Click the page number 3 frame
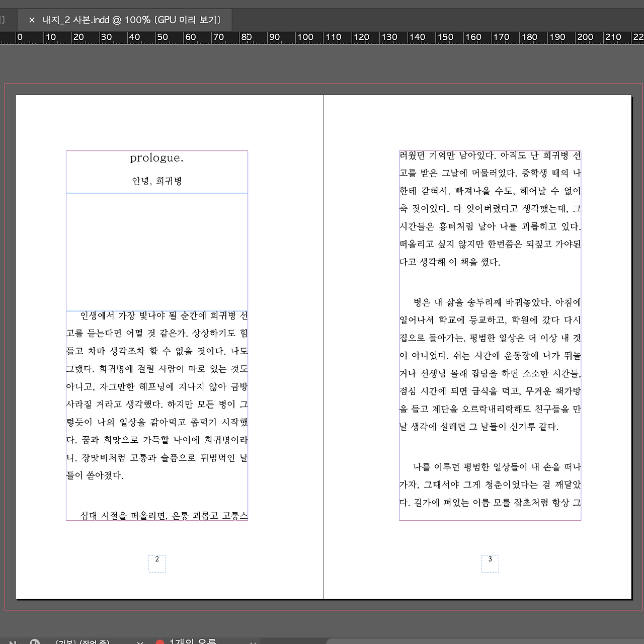Screen dimensions: 644x644 [490, 563]
